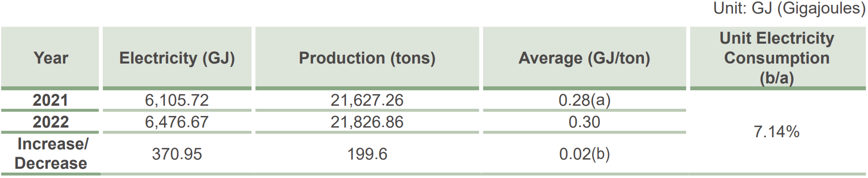Image resolution: width=868 pixels, height=178 pixels.
Task: Select the Electricity (GJ) header cell
Action: click(177, 57)
